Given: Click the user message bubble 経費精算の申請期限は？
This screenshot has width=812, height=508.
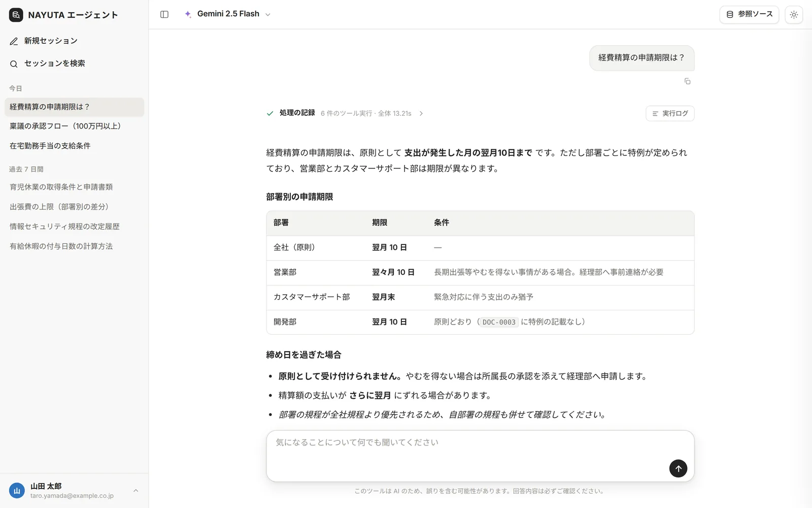Looking at the screenshot, I should point(641,58).
